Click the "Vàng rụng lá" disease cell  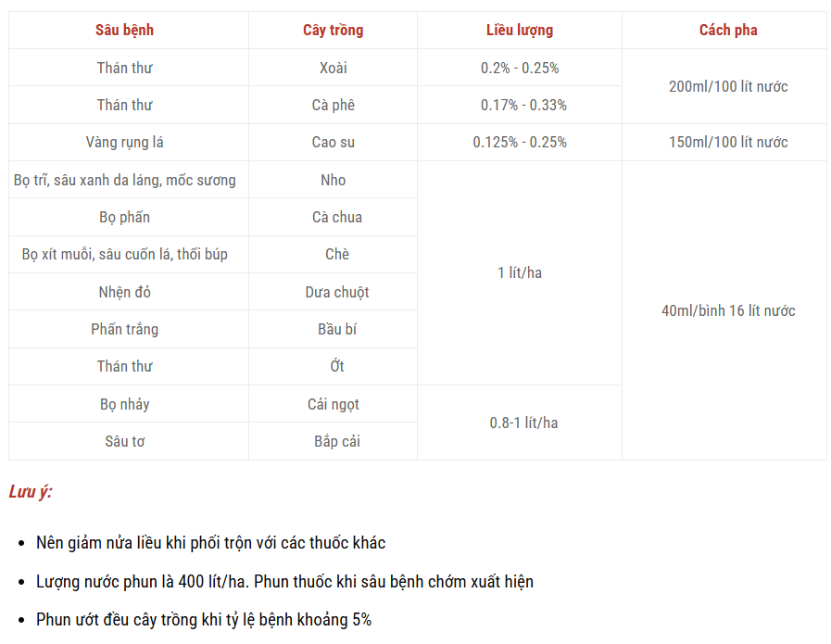124,142
